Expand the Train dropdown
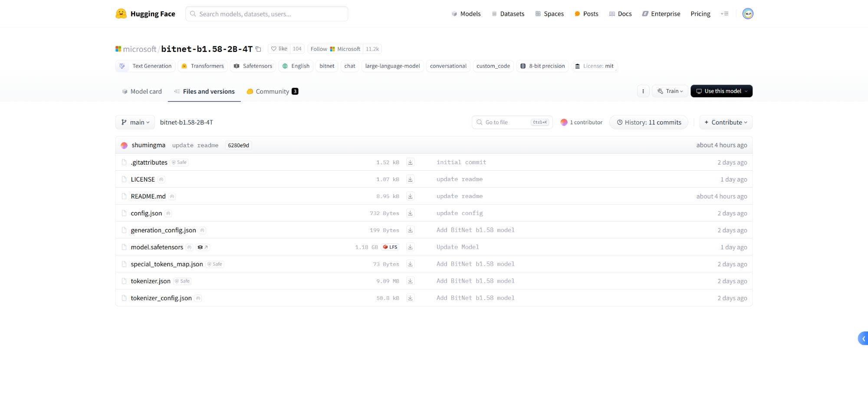The width and height of the screenshot is (868, 417). 670,91
